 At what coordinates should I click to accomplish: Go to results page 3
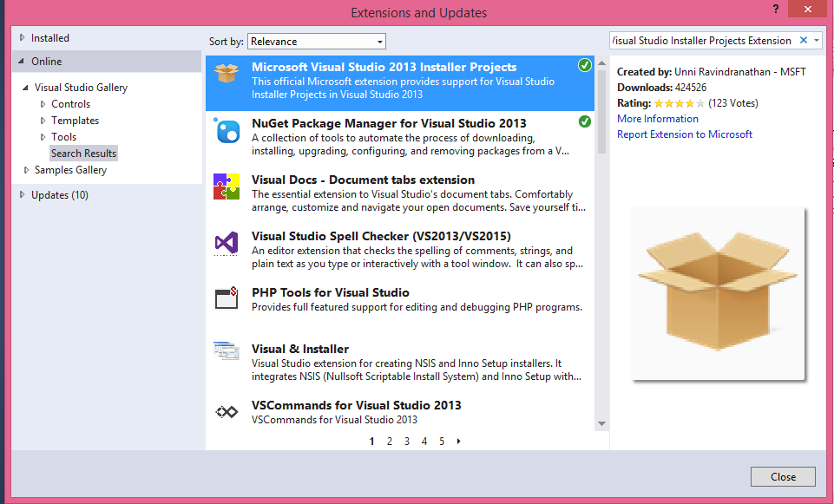pos(407,442)
